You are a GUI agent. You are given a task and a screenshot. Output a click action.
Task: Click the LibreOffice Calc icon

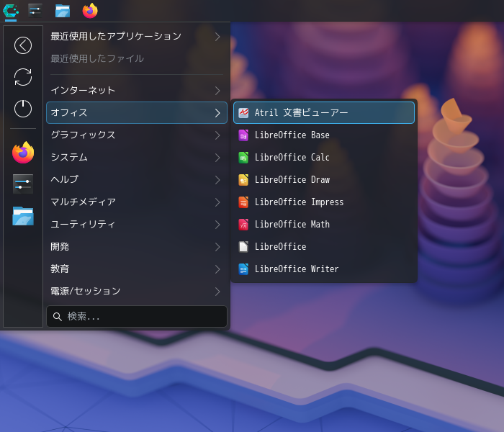pos(243,158)
